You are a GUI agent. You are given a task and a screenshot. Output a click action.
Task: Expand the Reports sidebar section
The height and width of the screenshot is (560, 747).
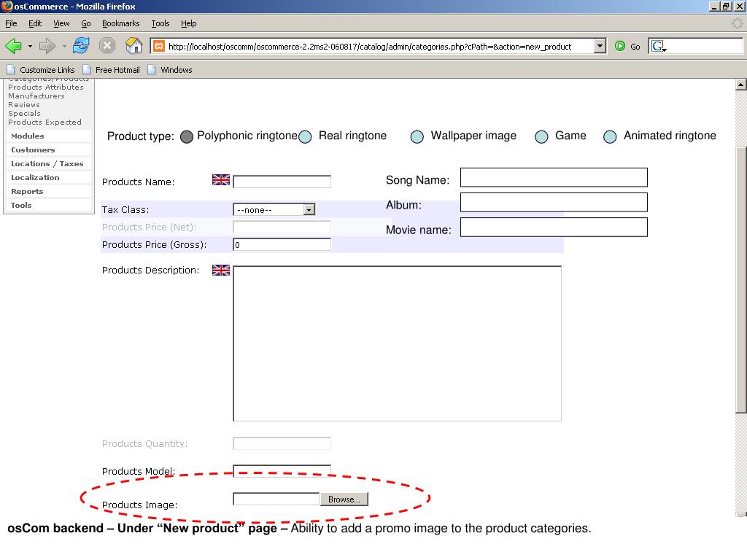coord(48,191)
